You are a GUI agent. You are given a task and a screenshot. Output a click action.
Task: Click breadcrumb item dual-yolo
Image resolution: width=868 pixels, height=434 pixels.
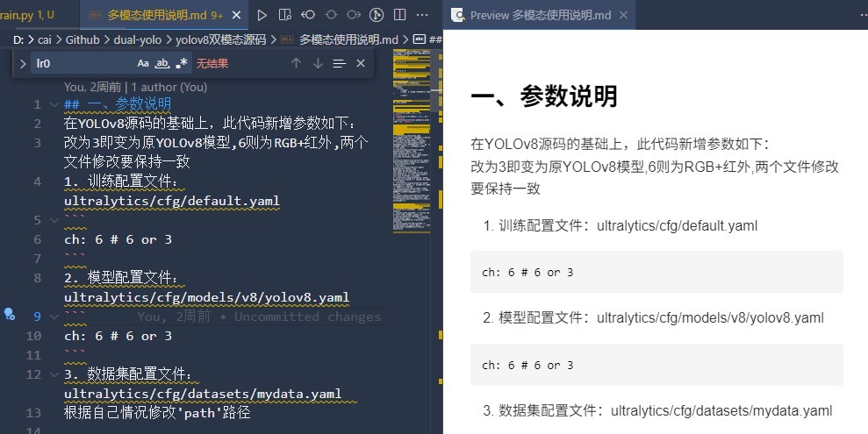pos(137,39)
